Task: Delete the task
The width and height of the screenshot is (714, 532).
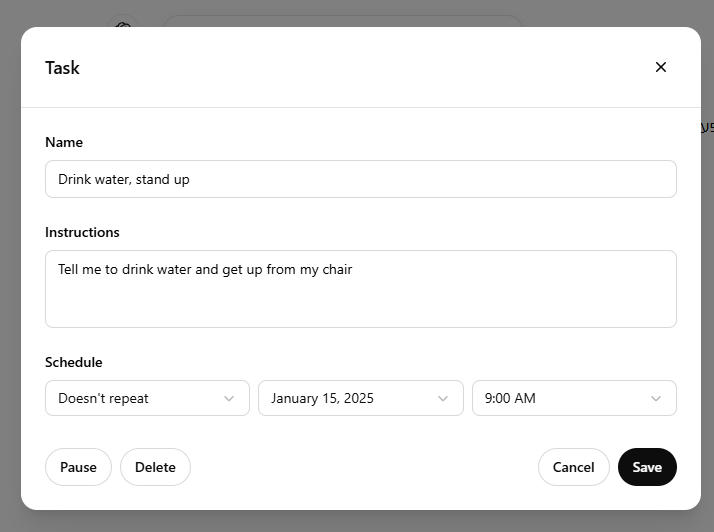Action: [155, 467]
